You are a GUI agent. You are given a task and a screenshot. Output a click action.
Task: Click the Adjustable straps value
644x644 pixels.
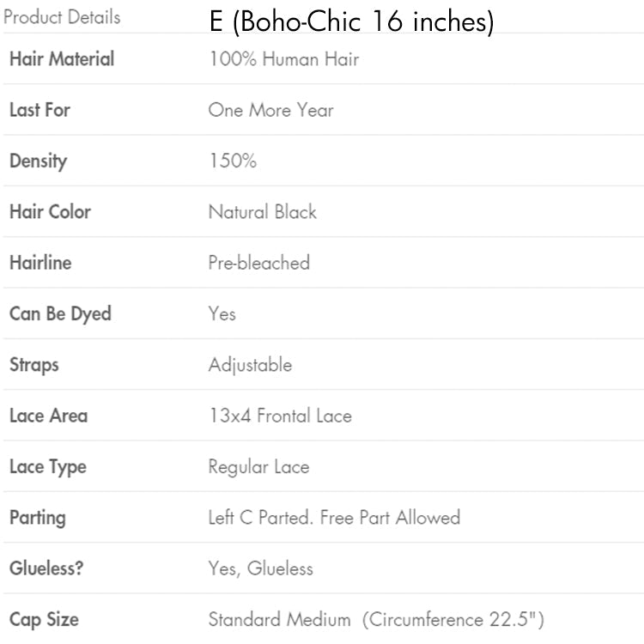pyautogui.click(x=250, y=365)
